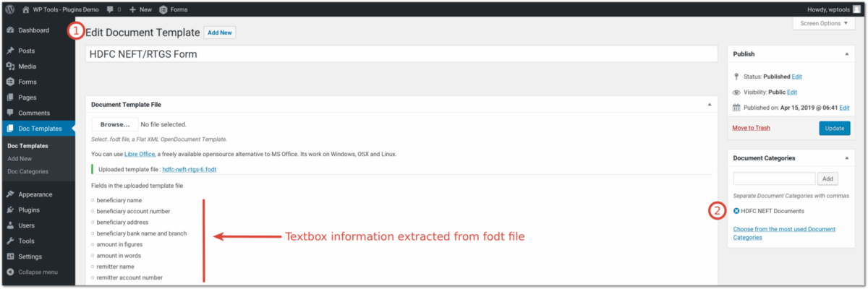
Task: Open the hdfc-neft-rtgs-6.fodt link
Action: point(190,169)
